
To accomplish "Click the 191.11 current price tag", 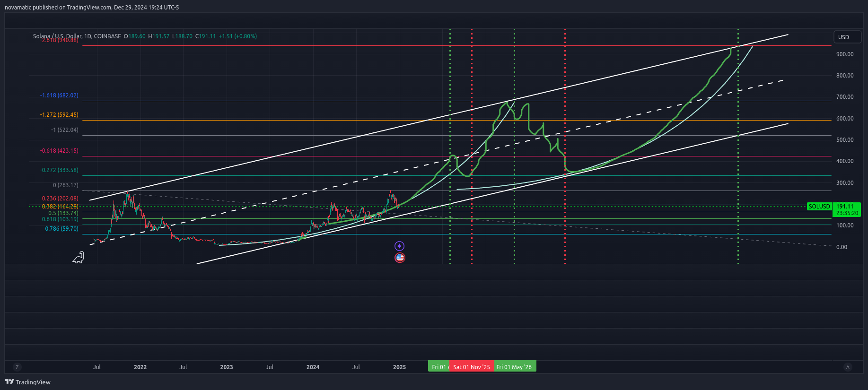I will click(845, 207).
